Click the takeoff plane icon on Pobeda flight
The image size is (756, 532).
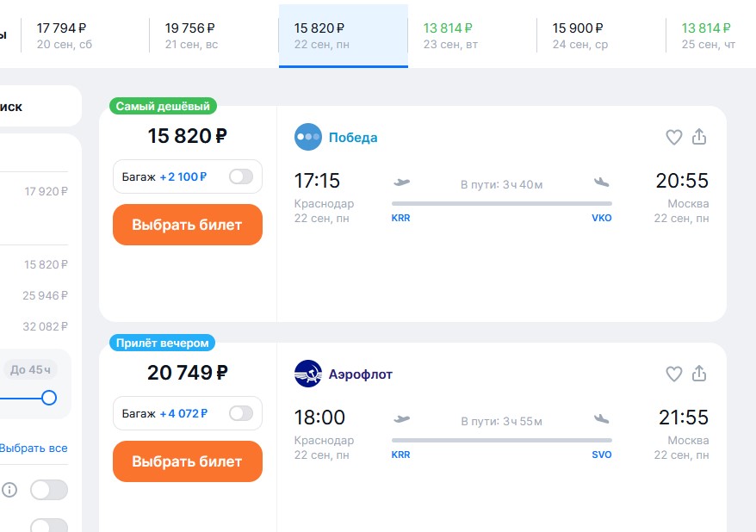[x=401, y=182]
